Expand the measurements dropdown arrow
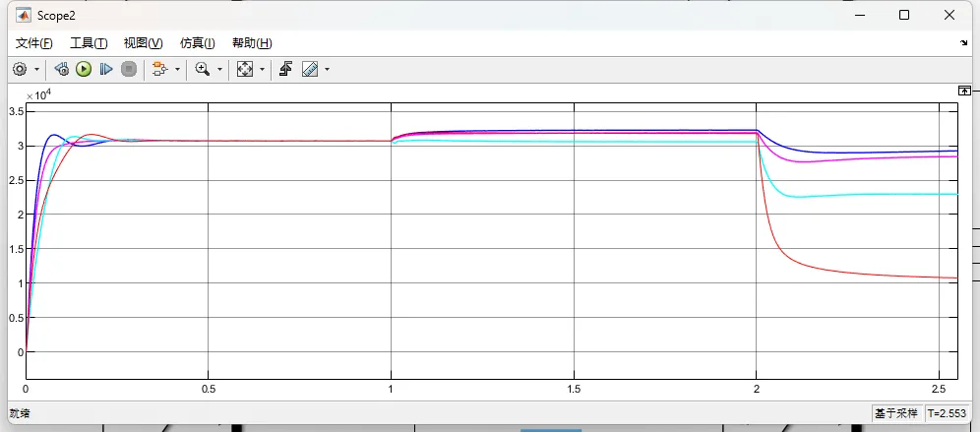Viewport: 980px width, 432px height. pyautogui.click(x=327, y=69)
